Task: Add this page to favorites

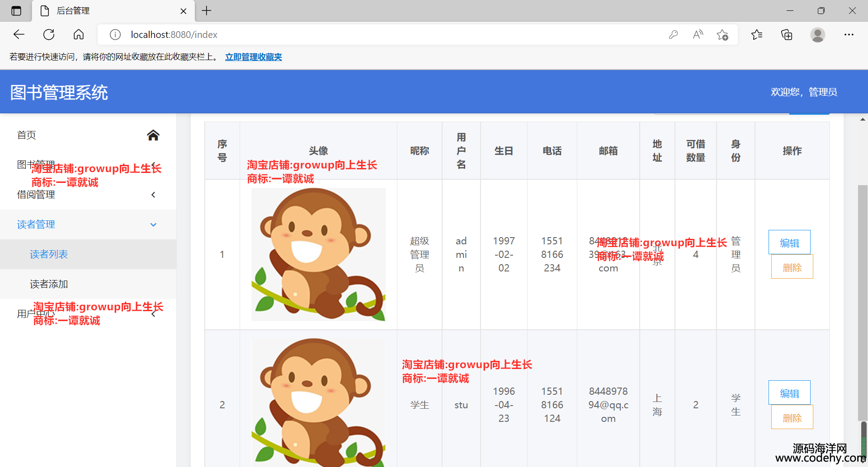Action: coord(722,34)
